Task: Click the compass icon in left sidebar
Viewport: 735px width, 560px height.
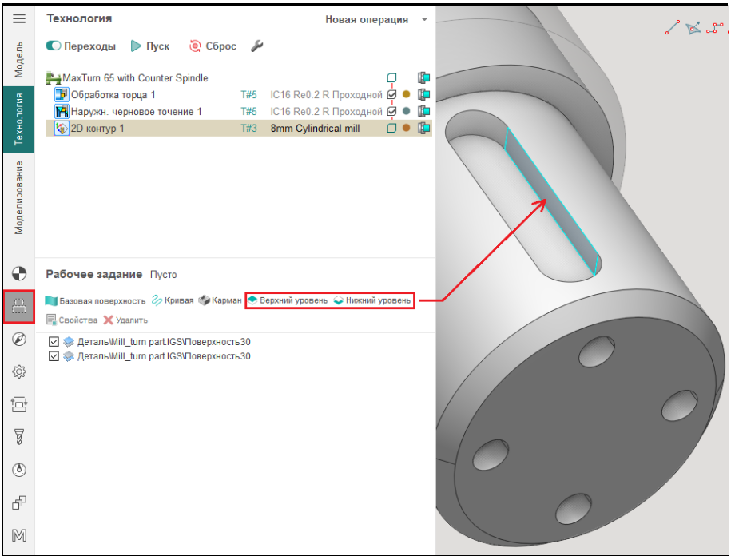Action: [x=19, y=340]
